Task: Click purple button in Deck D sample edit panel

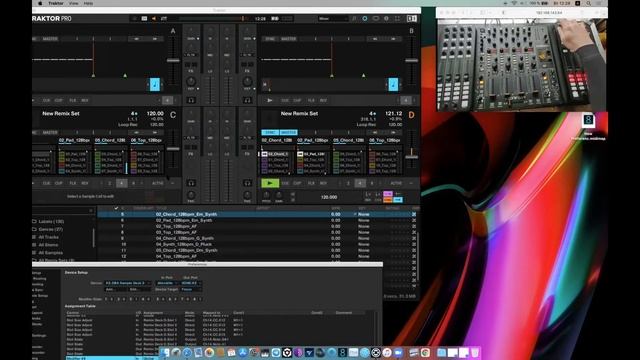Action: click(x=388, y=194)
